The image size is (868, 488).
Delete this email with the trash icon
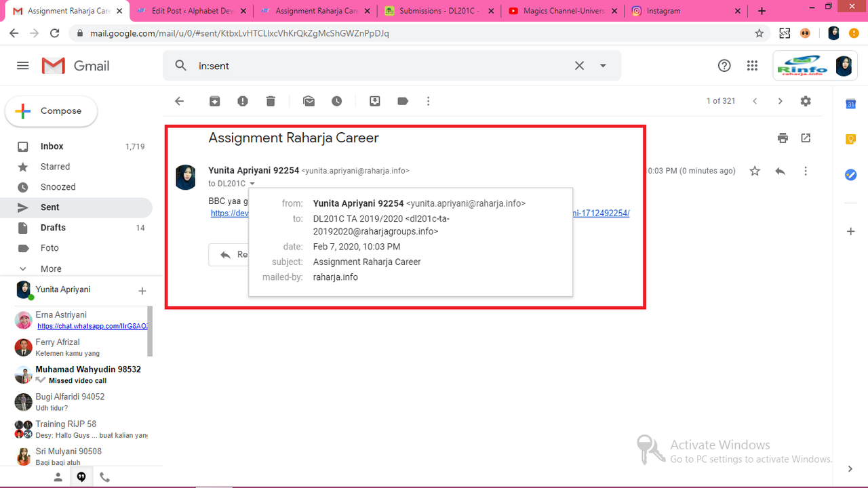[x=271, y=101]
